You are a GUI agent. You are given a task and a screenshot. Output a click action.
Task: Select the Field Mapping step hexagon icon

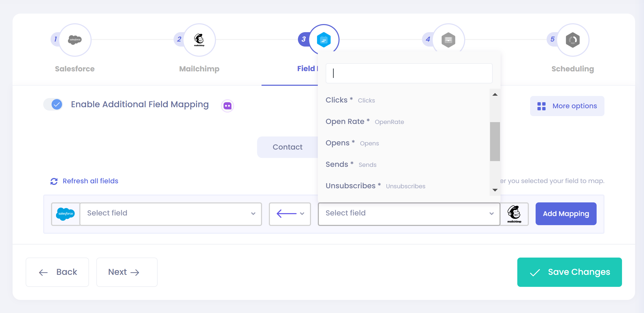[x=324, y=40]
